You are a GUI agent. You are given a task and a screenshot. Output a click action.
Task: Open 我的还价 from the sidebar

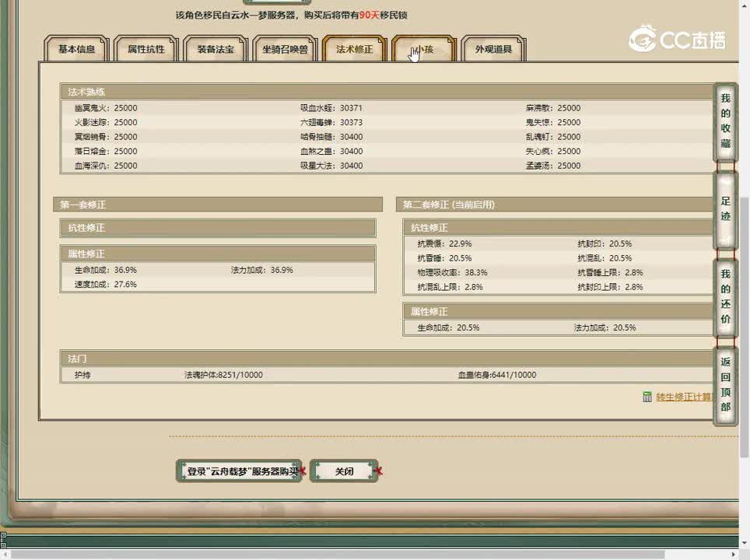725,296
